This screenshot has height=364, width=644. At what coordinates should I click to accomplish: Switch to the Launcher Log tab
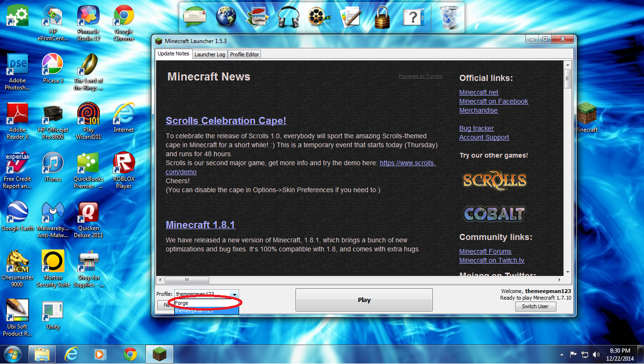coord(210,54)
